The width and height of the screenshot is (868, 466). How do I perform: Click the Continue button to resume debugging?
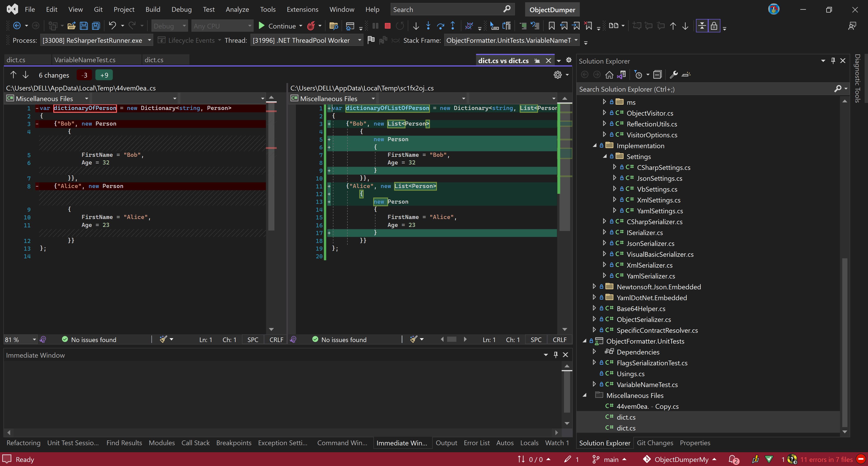tap(280, 26)
